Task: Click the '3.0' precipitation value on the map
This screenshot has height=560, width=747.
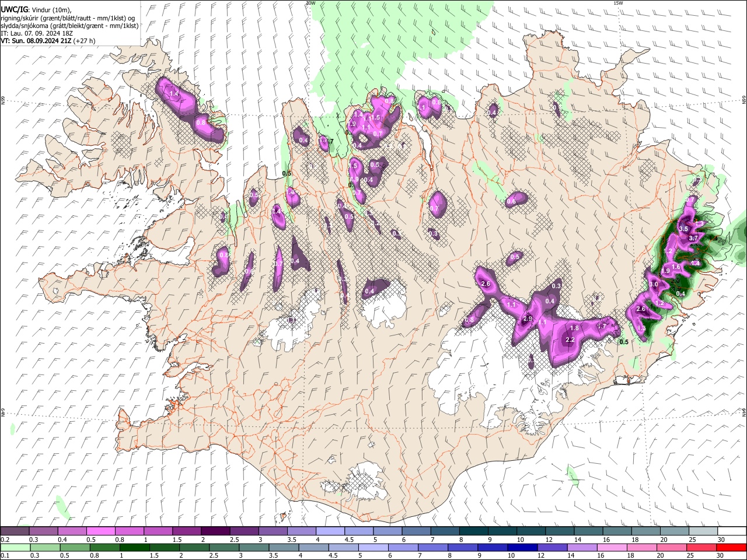Action: (x=654, y=284)
